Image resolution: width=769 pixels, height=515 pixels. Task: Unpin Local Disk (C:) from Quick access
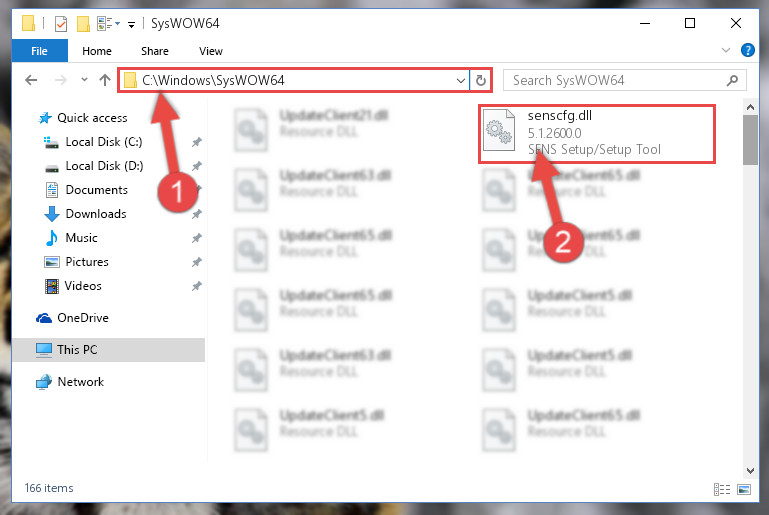[197, 142]
